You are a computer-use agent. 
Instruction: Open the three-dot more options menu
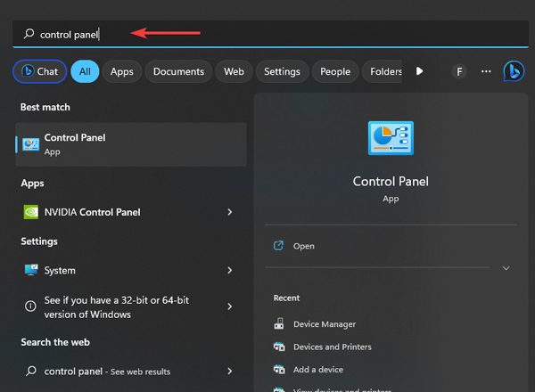[486, 71]
